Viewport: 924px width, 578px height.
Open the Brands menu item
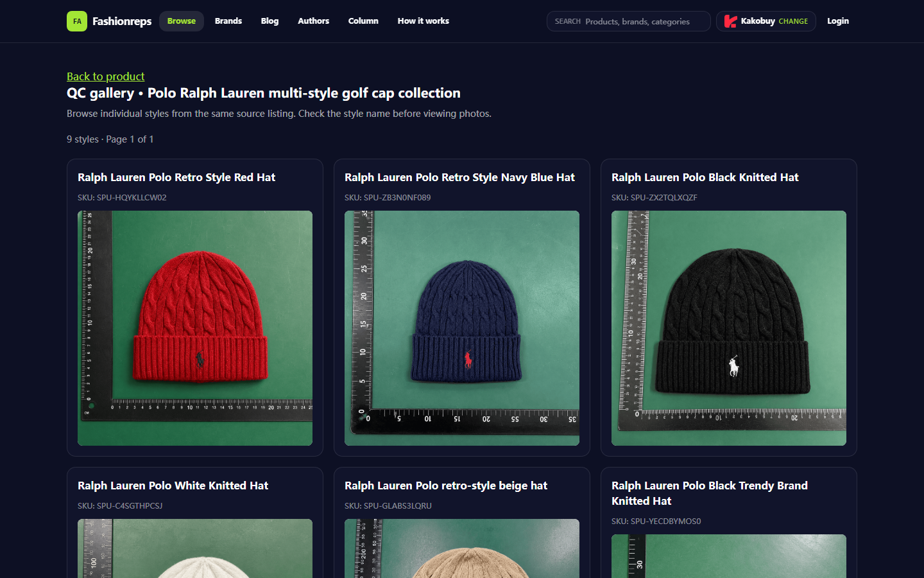click(228, 21)
